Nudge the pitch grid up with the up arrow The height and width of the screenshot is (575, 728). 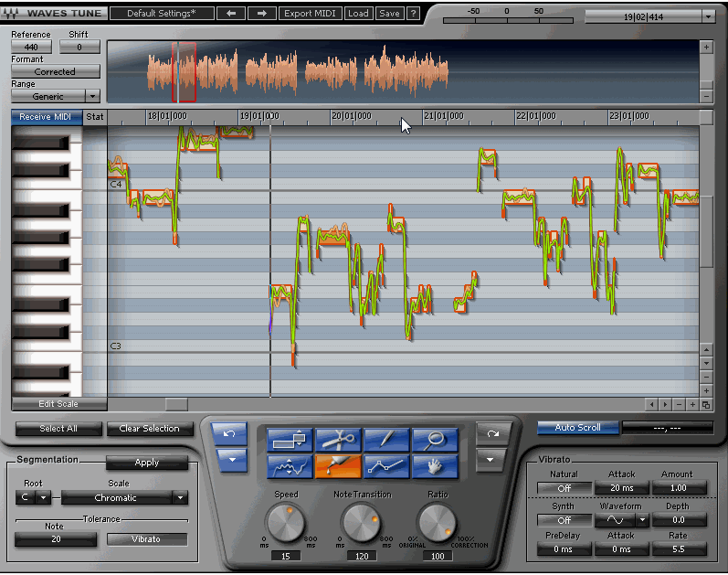point(706,349)
